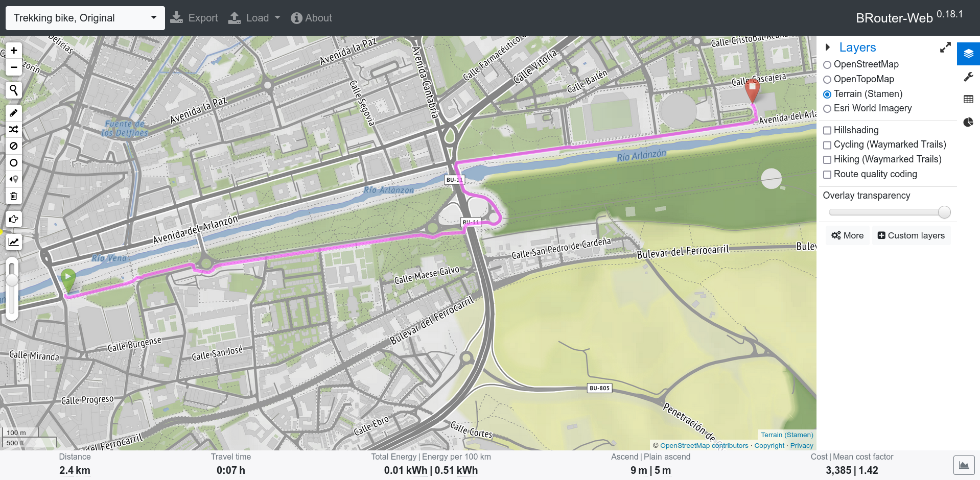Click the Distance 2.4 km value

point(75,470)
